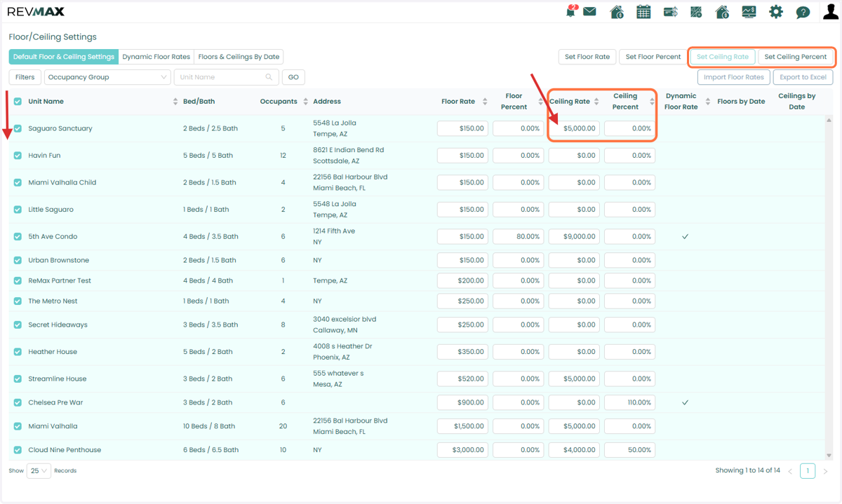Uncheck Cloud Nine Penthouse row checkbox

pos(18,450)
